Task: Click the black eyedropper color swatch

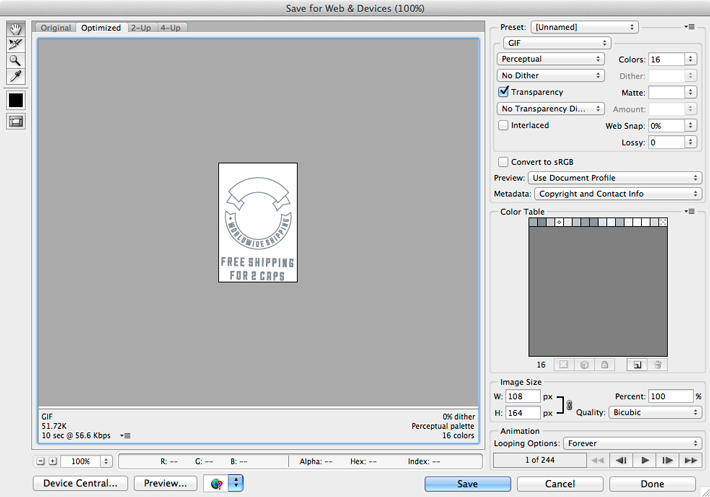Action: [15, 100]
